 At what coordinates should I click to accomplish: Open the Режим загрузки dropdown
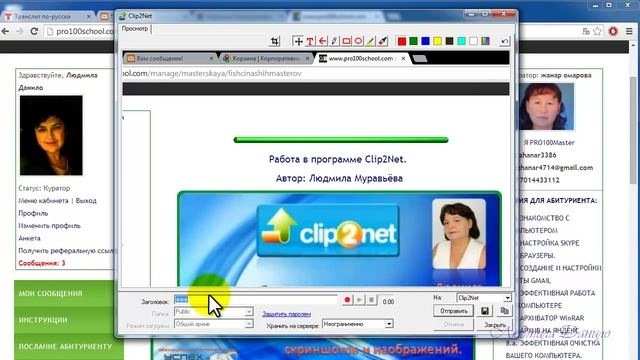pyautogui.click(x=213, y=324)
